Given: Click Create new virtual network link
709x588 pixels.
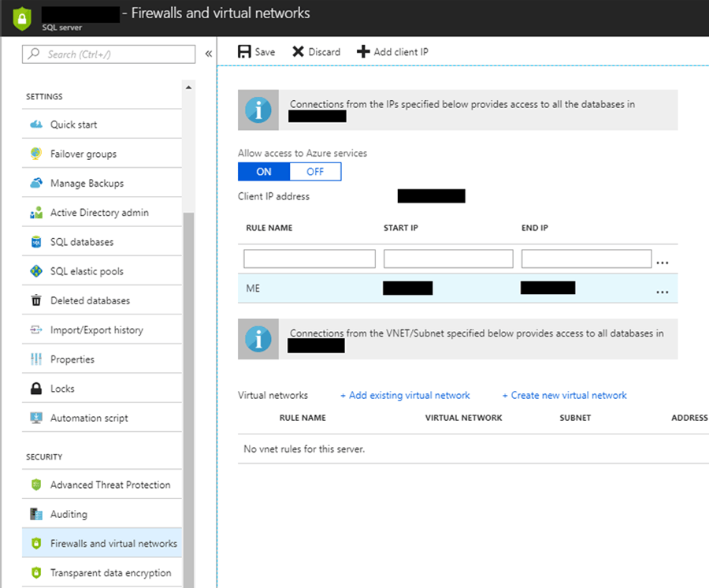Looking at the screenshot, I should [564, 396].
